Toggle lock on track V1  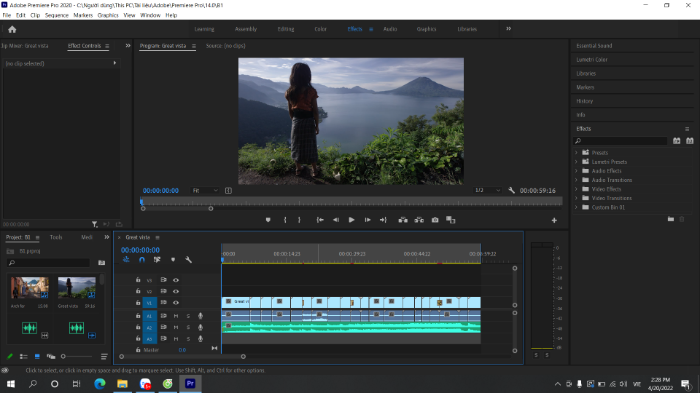tap(138, 302)
